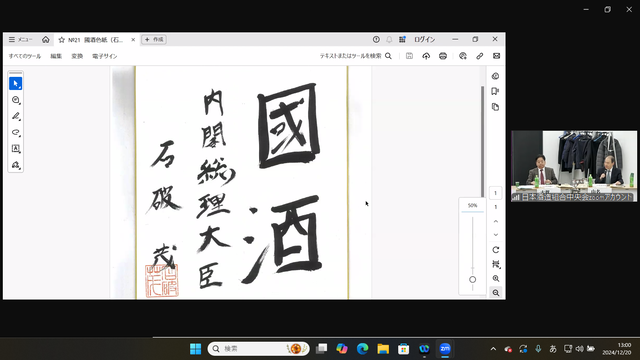
Task: Click the fit page display icon
Action: [x=496, y=264]
